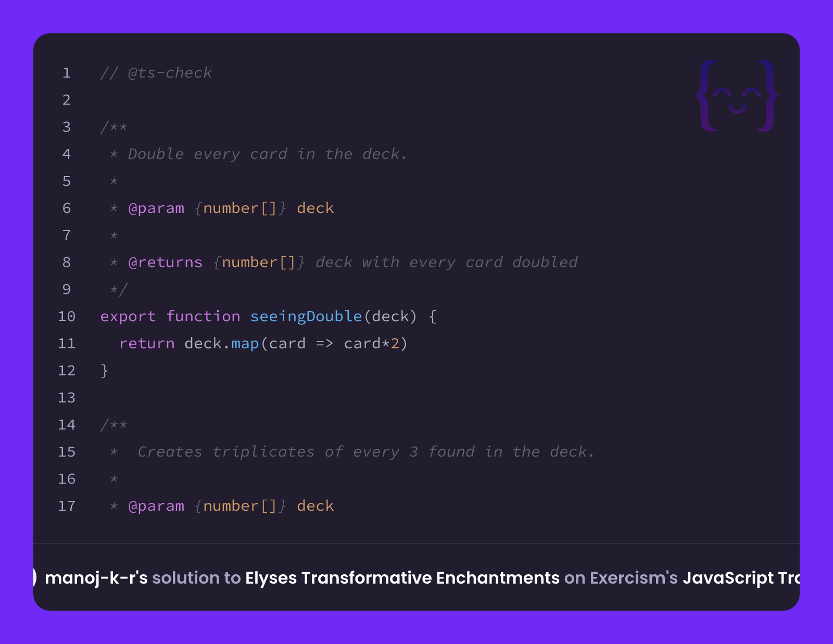Screen dimensions: 833x644
Task: Click the 'export' keyword on line 10
Action: 128,317
